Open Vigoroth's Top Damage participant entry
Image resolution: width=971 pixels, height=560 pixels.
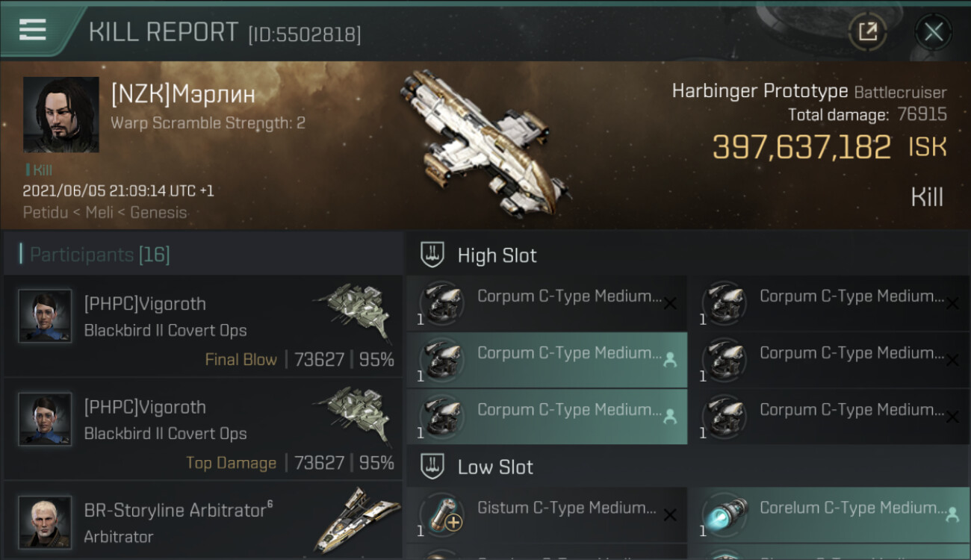pos(203,431)
